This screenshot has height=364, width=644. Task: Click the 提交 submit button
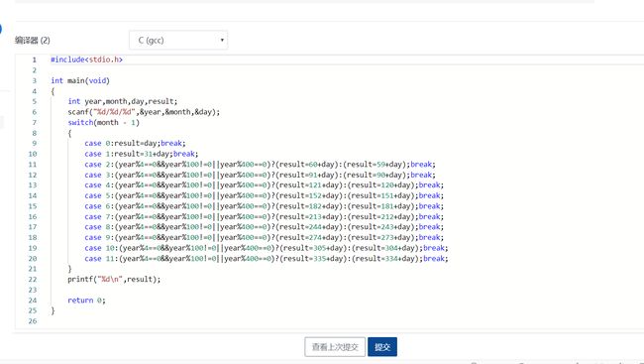(382, 347)
